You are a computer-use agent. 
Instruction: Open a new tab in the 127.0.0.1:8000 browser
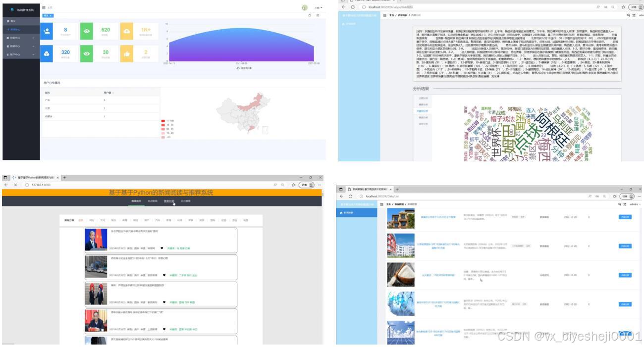(x=64, y=177)
